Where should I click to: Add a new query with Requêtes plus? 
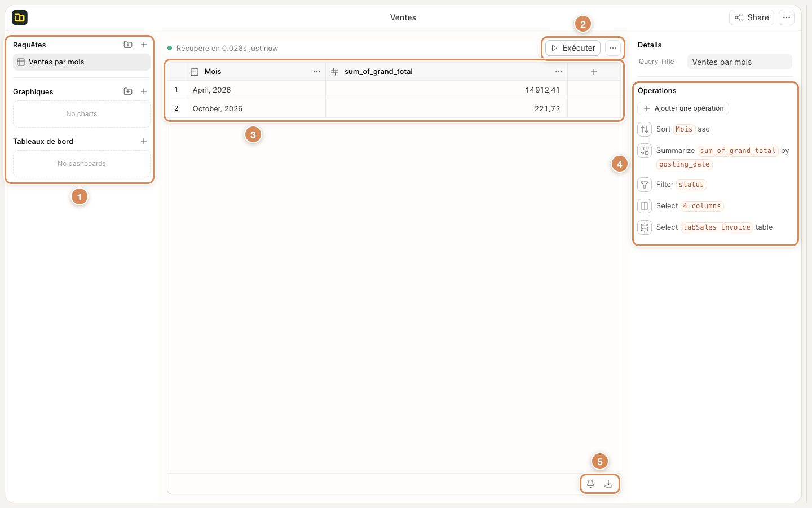point(144,45)
